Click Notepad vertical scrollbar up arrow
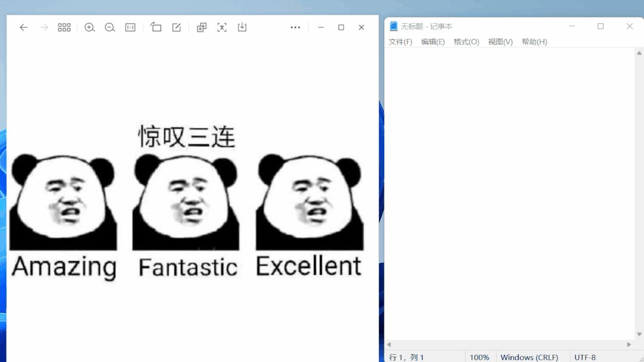This screenshot has width=644, height=362. (639, 53)
